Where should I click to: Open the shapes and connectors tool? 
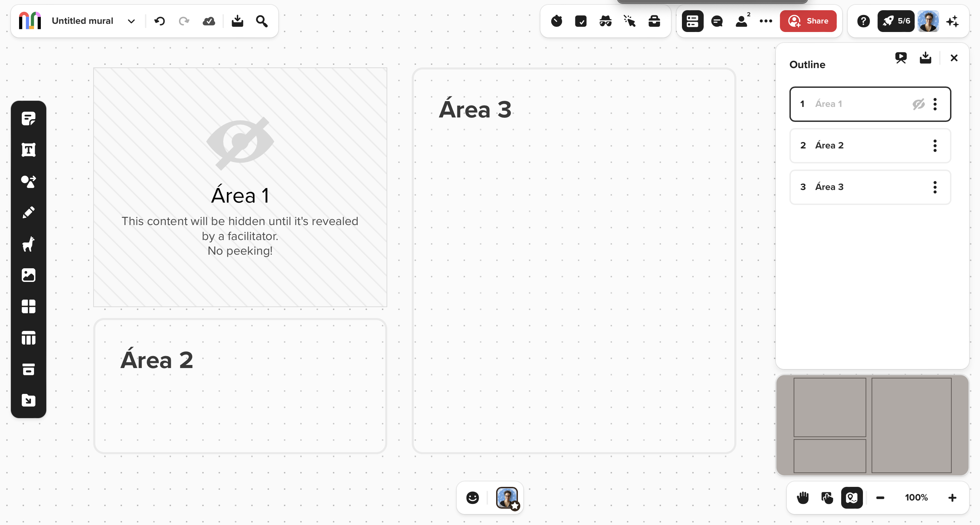[29, 181]
